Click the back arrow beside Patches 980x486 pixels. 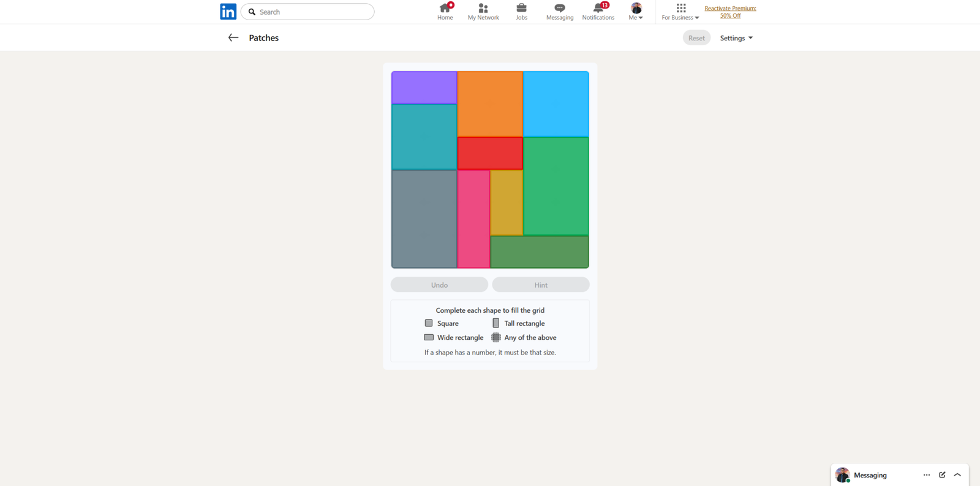(x=233, y=38)
